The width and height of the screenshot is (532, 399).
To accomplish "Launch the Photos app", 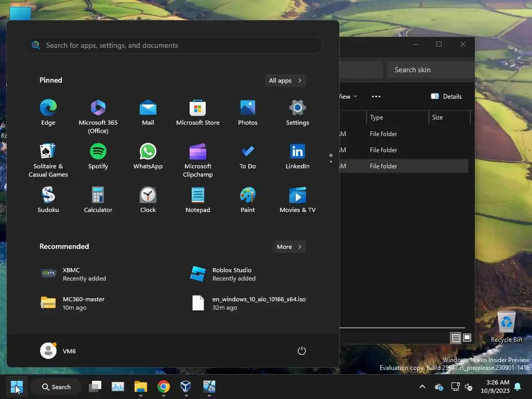I will (x=248, y=113).
